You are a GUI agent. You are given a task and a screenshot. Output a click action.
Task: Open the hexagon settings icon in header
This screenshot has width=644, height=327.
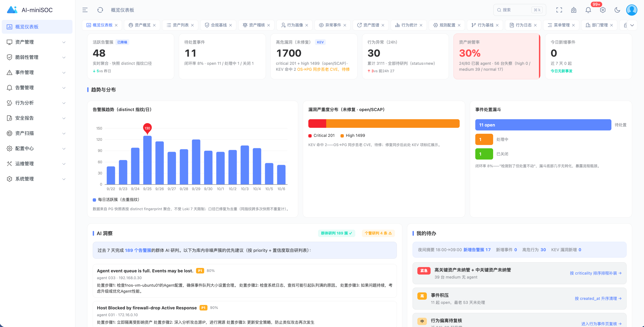[603, 10]
